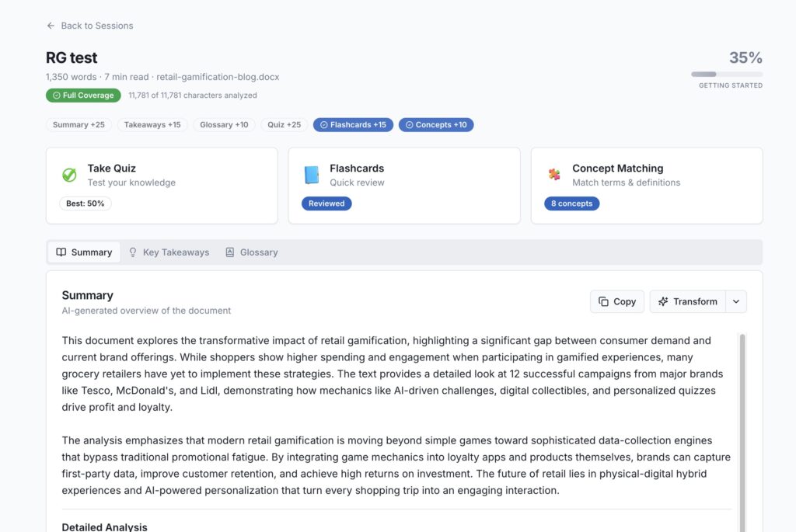The height and width of the screenshot is (532, 796).
Task: Click the Concepts +10 completed badge
Action: [x=436, y=125]
